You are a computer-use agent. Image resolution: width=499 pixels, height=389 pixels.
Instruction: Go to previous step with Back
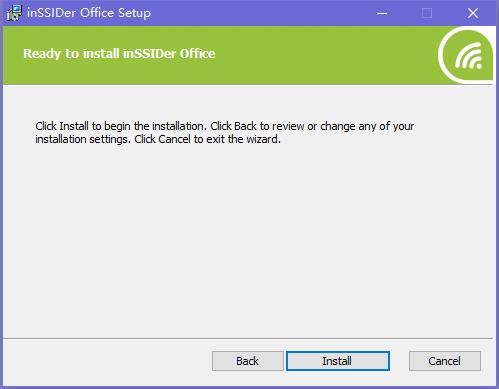[x=247, y=361]
